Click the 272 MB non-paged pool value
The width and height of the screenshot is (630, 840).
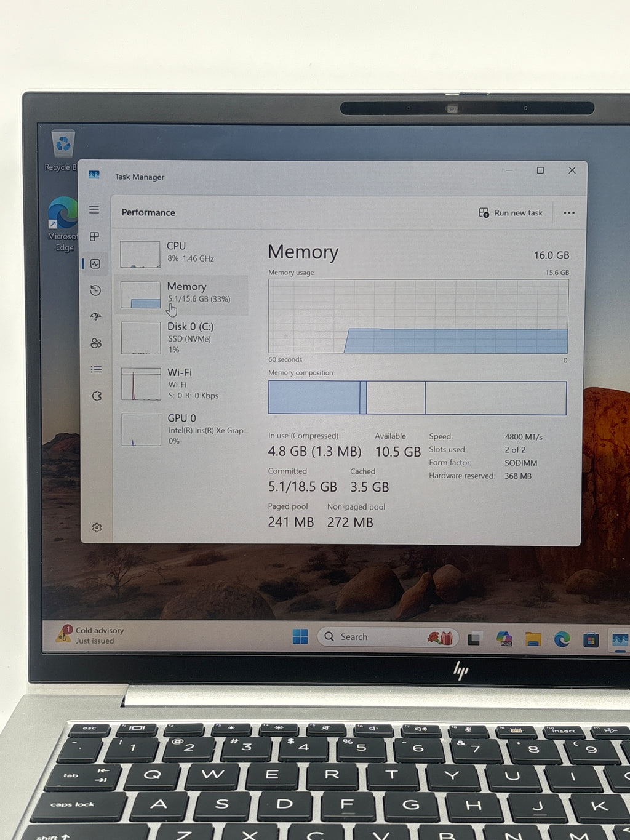[x=350, y=522]
